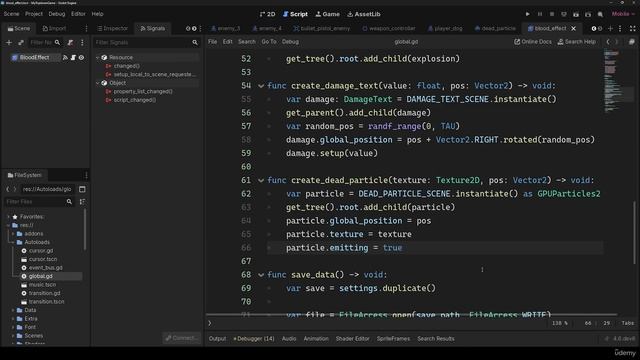640x360 pixels.
Task: Open the Shader Editor bottom panel
Action: point(352,339)
